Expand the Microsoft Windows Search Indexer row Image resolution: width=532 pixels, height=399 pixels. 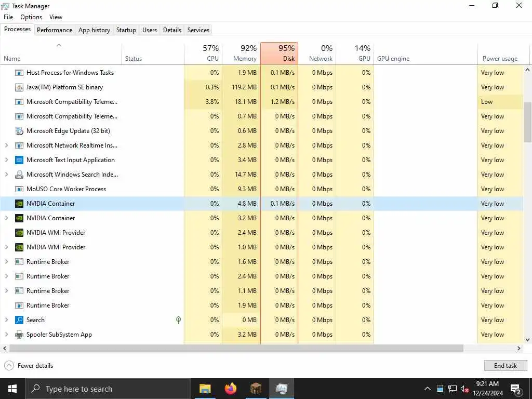pos(6,175)
